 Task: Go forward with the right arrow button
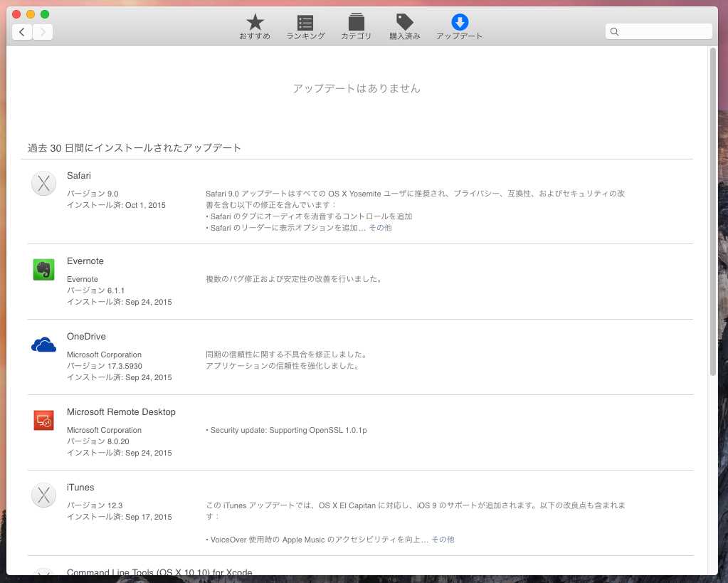[x=43, y=31]
